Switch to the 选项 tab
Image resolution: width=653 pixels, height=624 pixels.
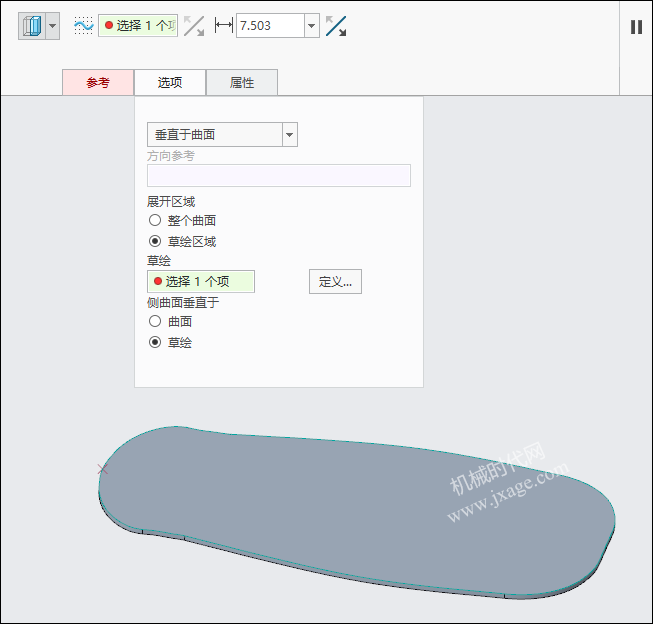(170, 82)
